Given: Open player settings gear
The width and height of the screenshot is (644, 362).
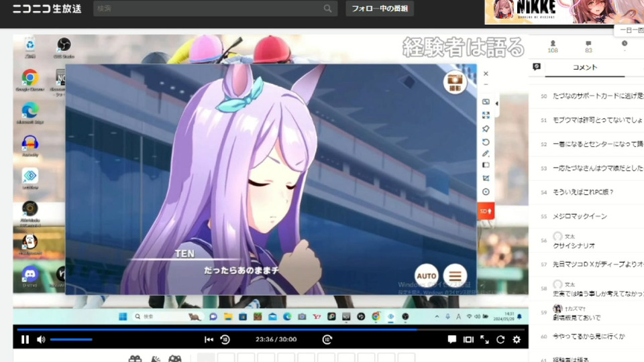Looking at the screenshot, I should tap(517, 339).
